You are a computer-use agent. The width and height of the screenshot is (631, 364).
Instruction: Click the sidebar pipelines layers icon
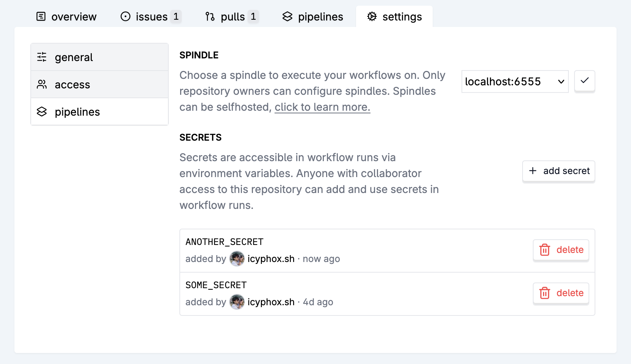tap(42, 112)
